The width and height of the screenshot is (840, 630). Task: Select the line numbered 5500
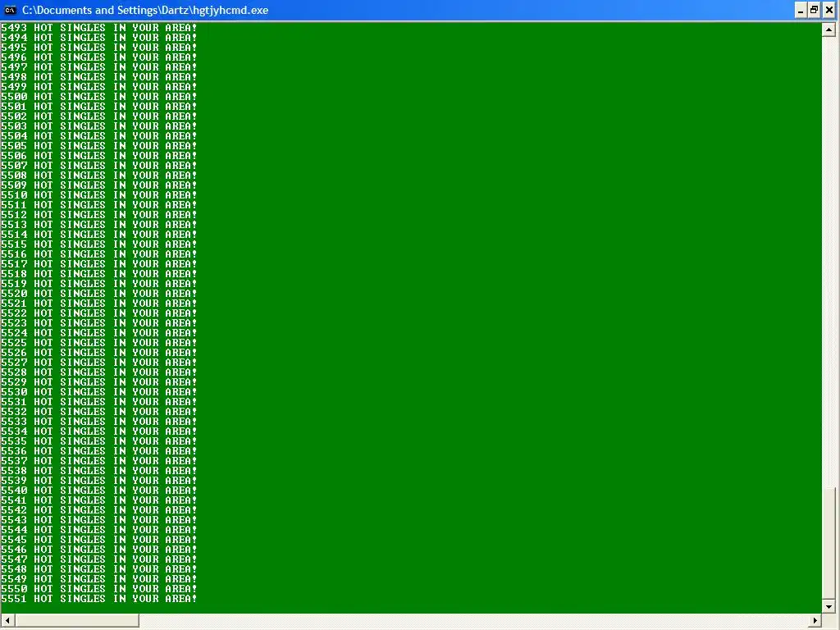point(98,97)
